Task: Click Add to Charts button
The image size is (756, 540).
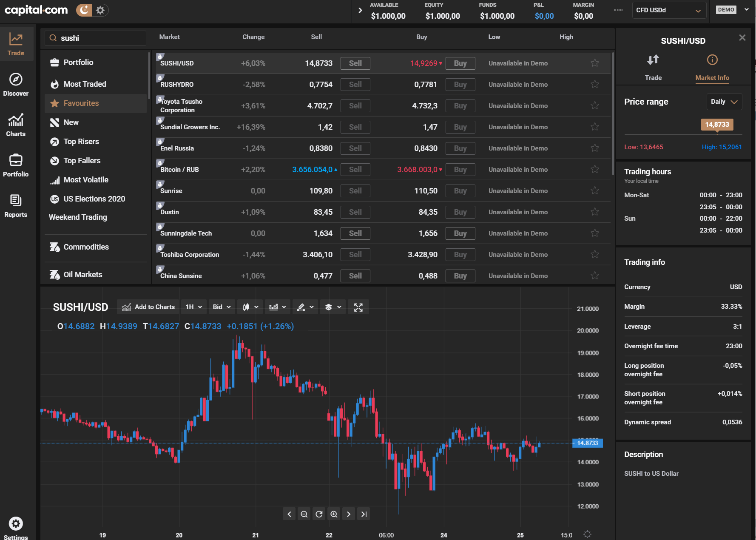Action: point(148,307)
